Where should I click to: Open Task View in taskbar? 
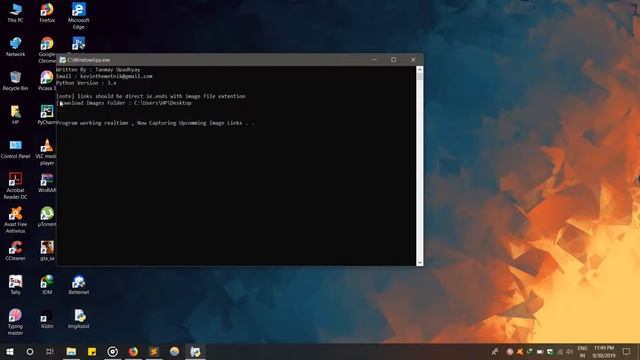pyautogui.click(x=50, y=351)
